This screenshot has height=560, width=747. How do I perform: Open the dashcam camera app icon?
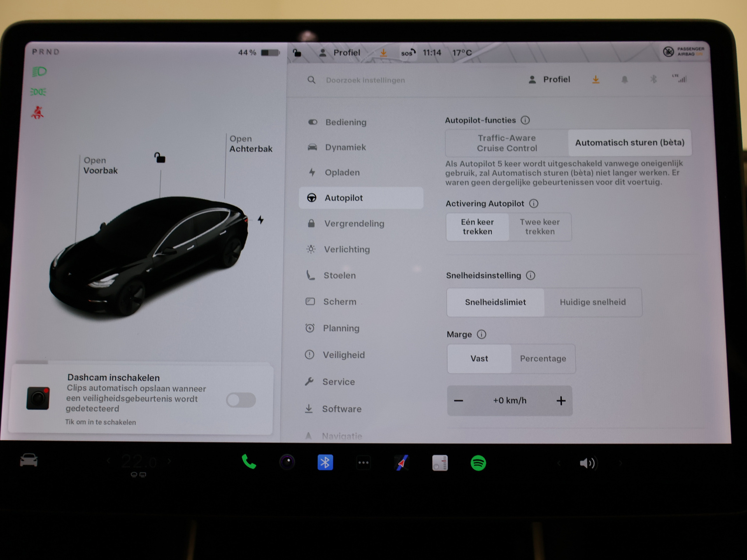pos(287,462)
